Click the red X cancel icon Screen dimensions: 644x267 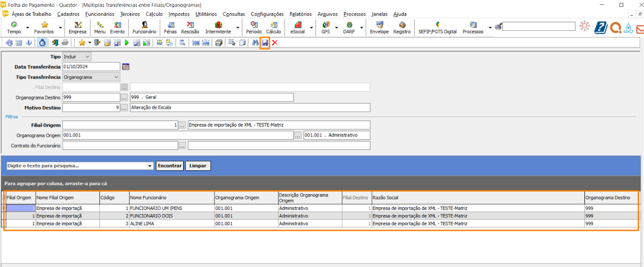coord(275,43)
